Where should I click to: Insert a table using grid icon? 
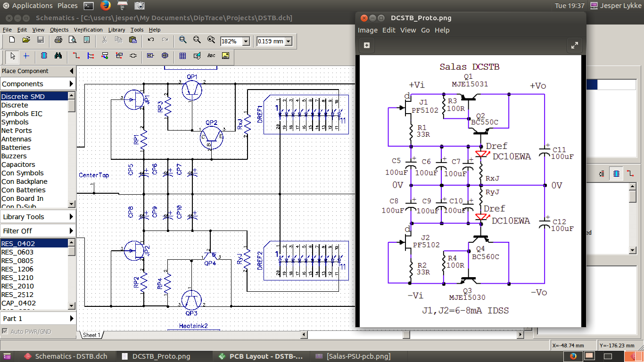[x=183, y=56]
